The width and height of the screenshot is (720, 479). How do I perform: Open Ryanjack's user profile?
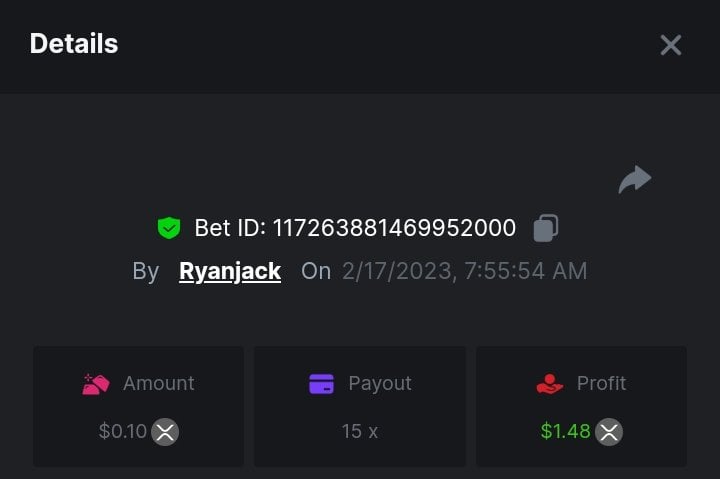(230, 271)
